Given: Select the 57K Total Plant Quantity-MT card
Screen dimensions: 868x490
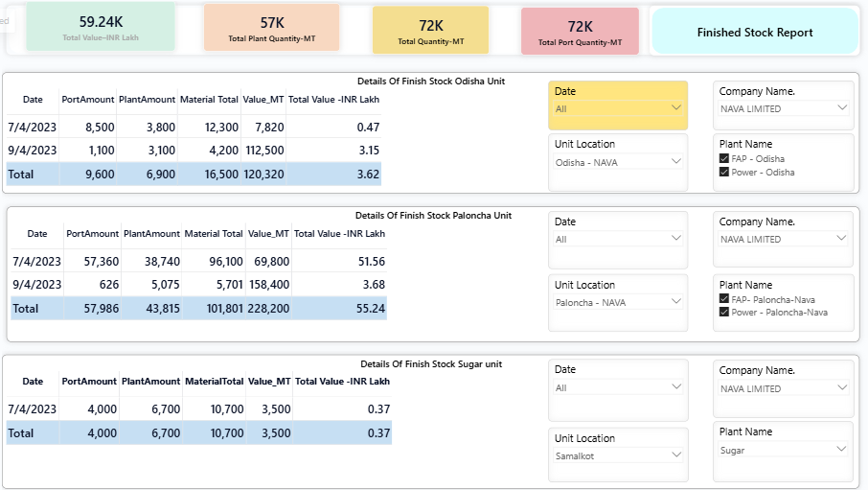Looking at the screenshot, I should point(272,28).
